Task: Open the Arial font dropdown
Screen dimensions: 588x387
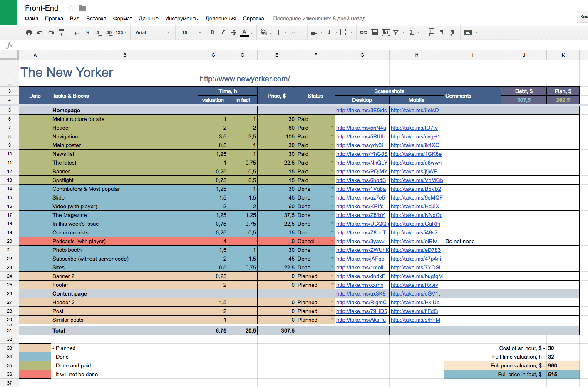Action: pyautogui.click(x=152, y=32)
